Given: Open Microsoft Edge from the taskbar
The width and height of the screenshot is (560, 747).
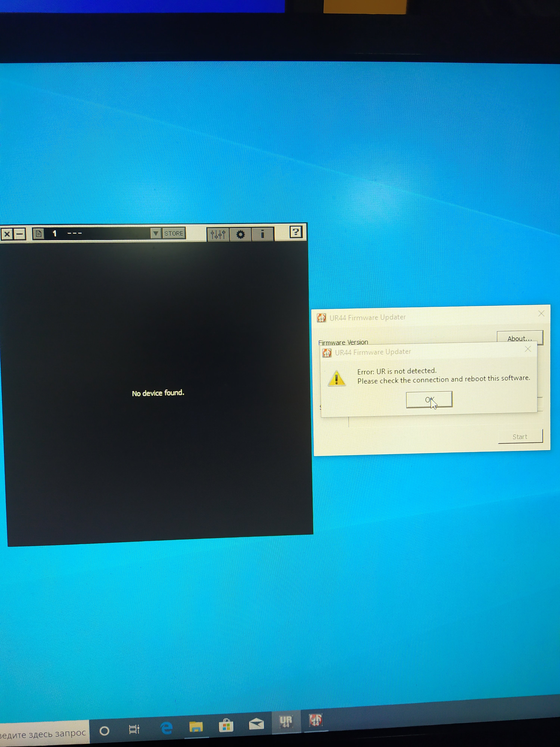Looking at the screenshot, I should [x=167, y=728].
